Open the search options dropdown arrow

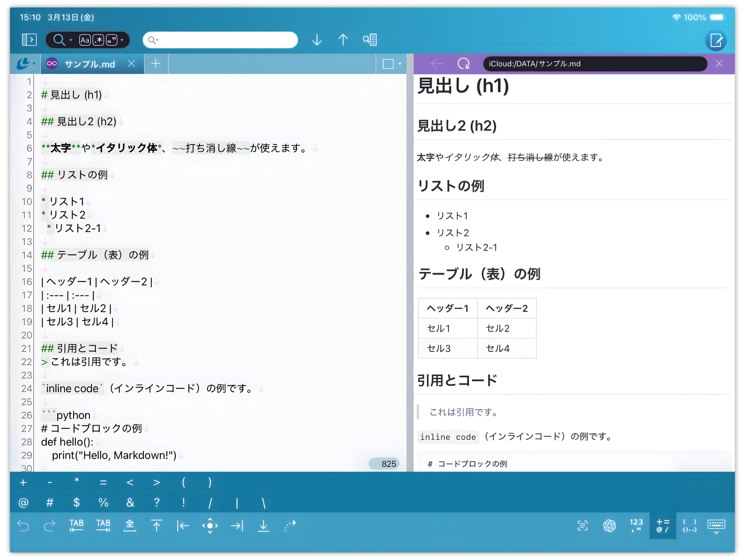[x=122, y=41]
